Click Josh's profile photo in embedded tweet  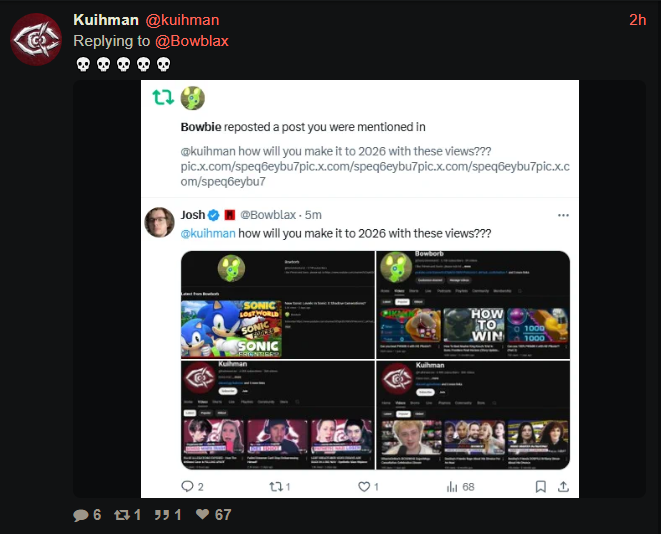point(159,222)
